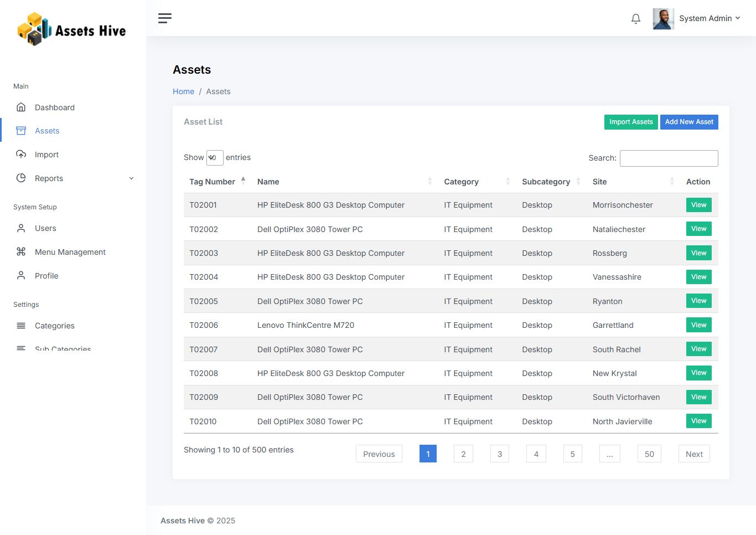The image size is (756, 535).
Task: Click the Import cloud upload icon
Action: click(x=21, y=155)
